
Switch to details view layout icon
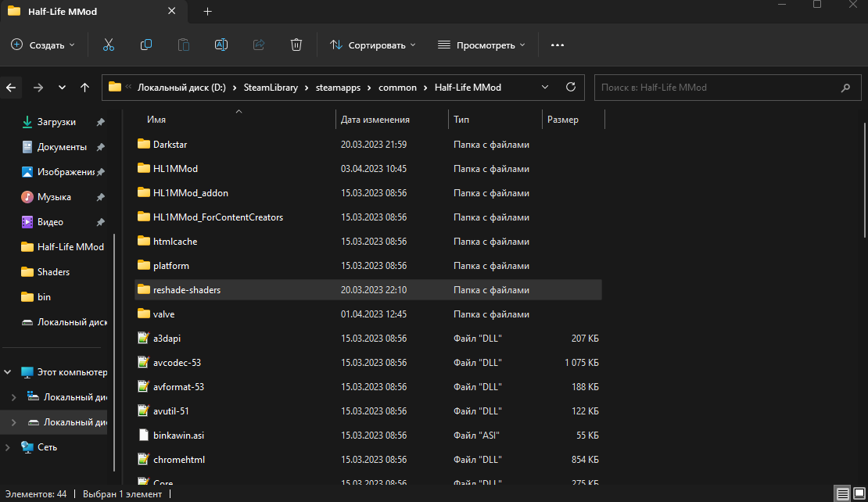[841, 493]
